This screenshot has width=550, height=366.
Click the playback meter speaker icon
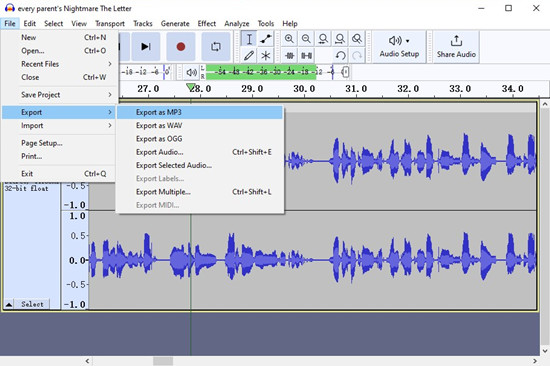(x=192, y=72)
